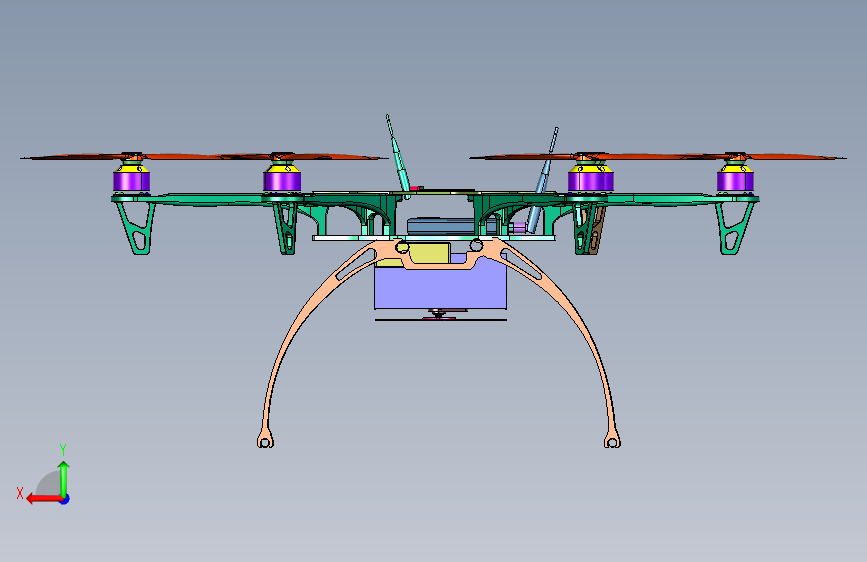Select the rightmost purple motor
This screenshot has width=867, height=562.
click(735, 181)
